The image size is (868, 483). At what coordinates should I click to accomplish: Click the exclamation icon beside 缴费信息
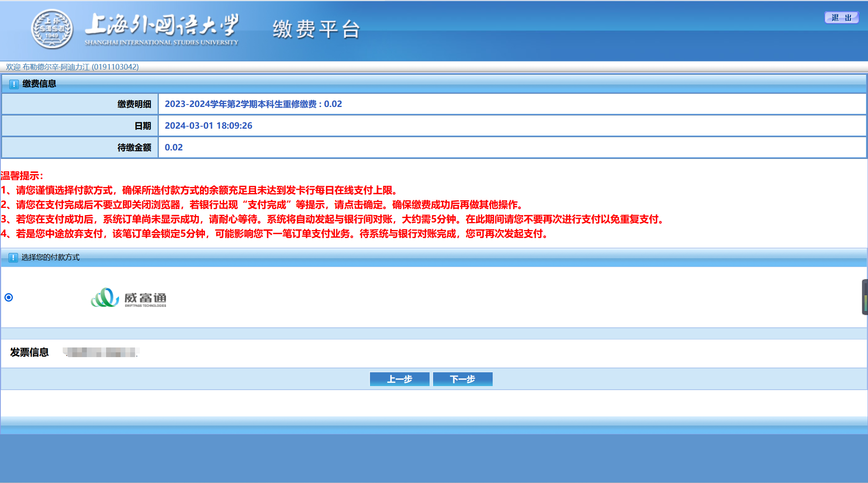pos(14,84)
